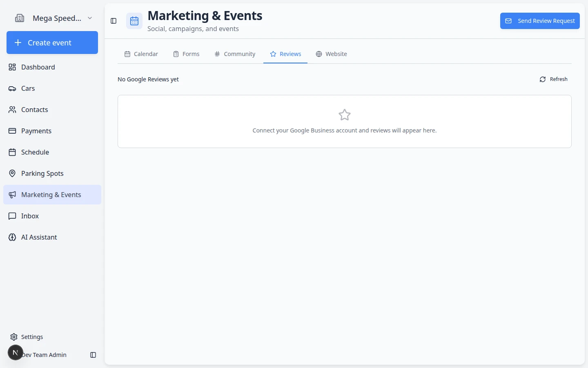Screen dimensions: 588x368
Task: Open Schedule in the sidebar
Action: [x=52, y=152]
